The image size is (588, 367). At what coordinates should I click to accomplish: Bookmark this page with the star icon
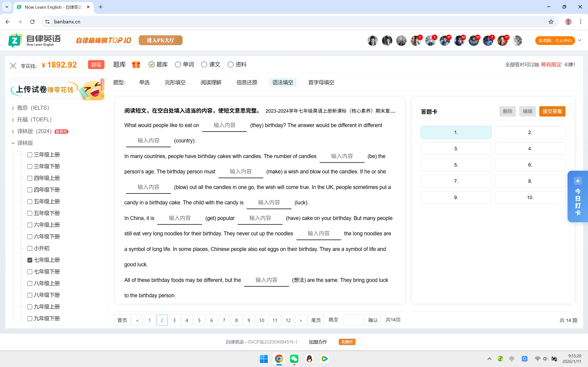point(551,22)
